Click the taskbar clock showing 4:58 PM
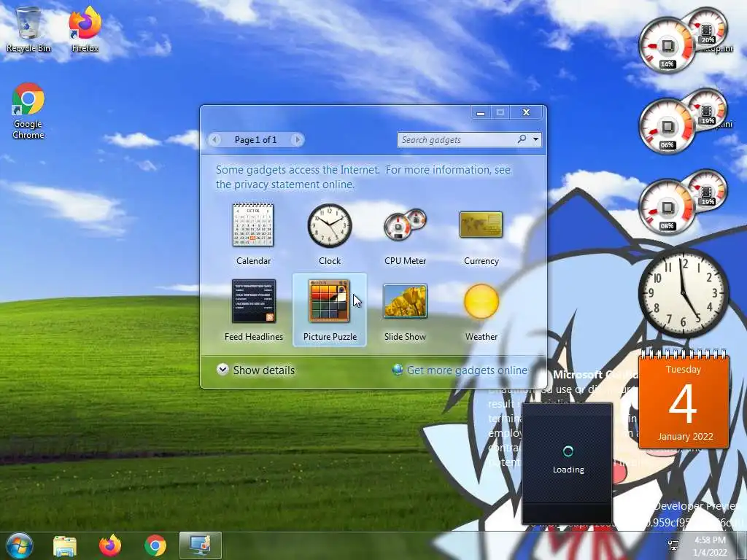Screen dimensions: 747x560 pyautogui.click(x=709, y=546)
